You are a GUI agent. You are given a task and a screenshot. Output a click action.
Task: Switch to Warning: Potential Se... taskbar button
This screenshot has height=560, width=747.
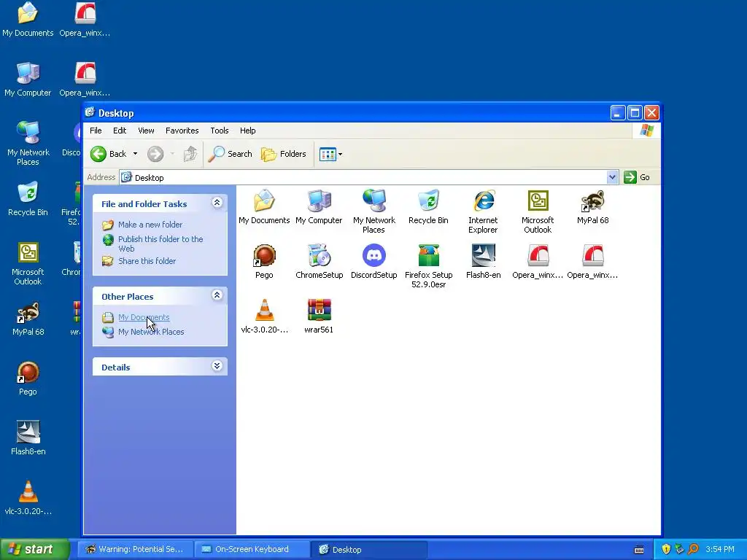(x=135, y=550)
